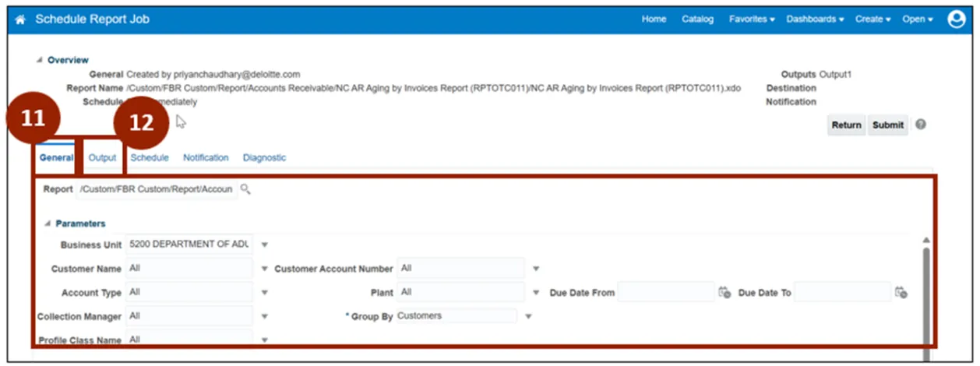This screenshot has height=366, width=980.
Task: Collapse the Overview section
Action: [x=40, y=60]
